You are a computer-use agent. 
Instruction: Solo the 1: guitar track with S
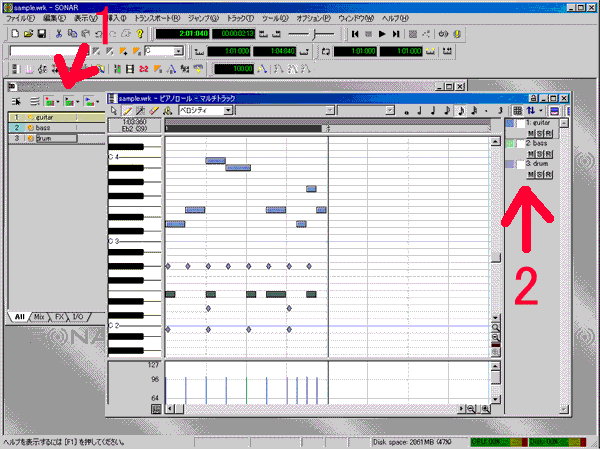539,134
